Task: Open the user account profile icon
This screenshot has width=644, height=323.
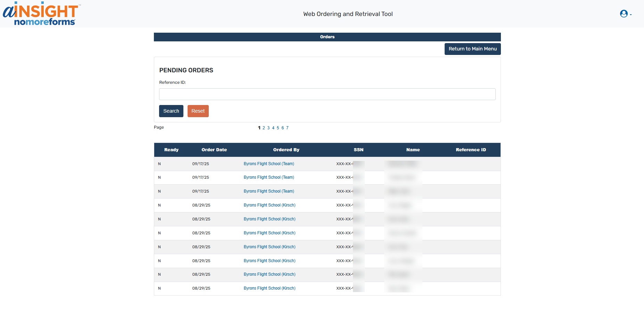Action: 624,14
